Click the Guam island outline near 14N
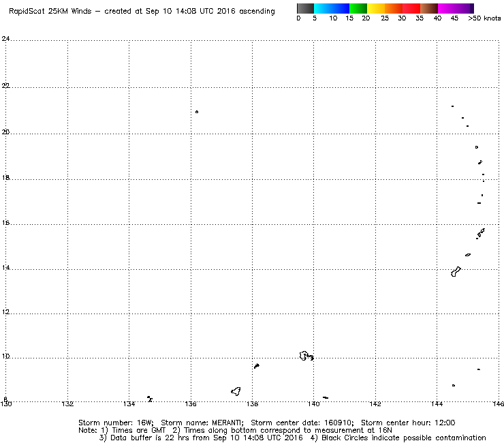504x443 pixels. (x=456, y=271)
